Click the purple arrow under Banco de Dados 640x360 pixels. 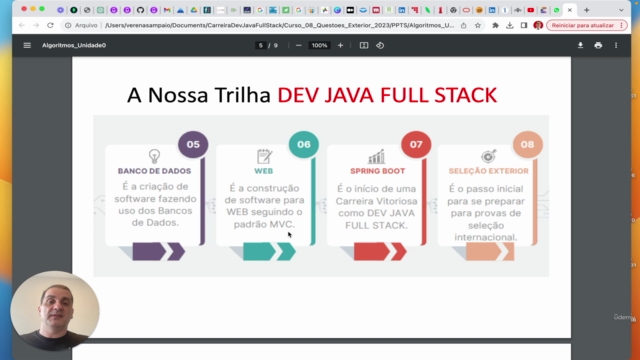(159, 251)
